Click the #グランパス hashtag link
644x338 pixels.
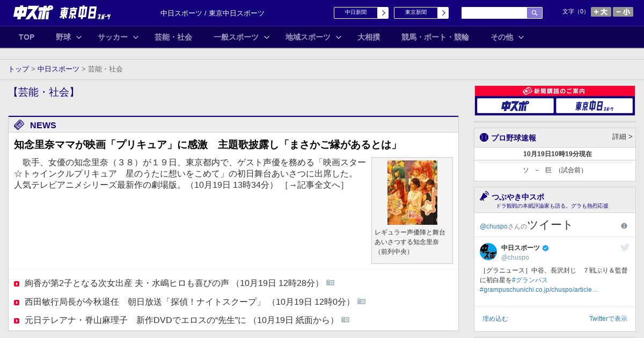point(530,280)
